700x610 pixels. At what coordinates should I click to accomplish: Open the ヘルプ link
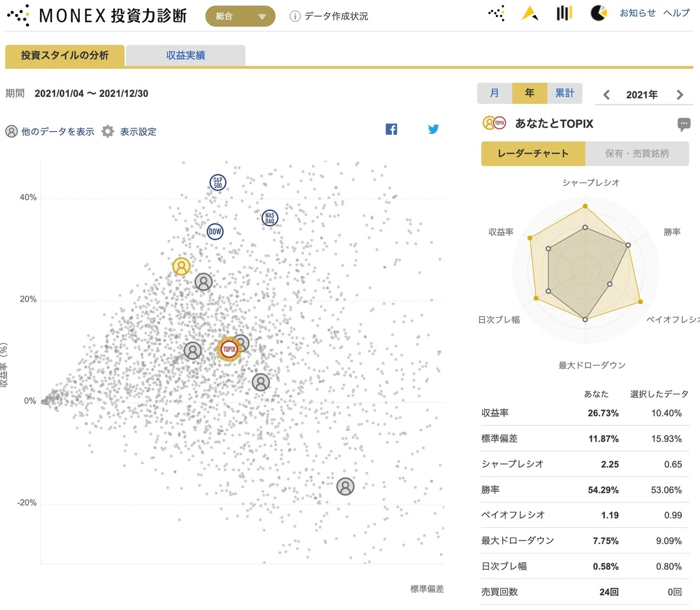pos(676,13)
